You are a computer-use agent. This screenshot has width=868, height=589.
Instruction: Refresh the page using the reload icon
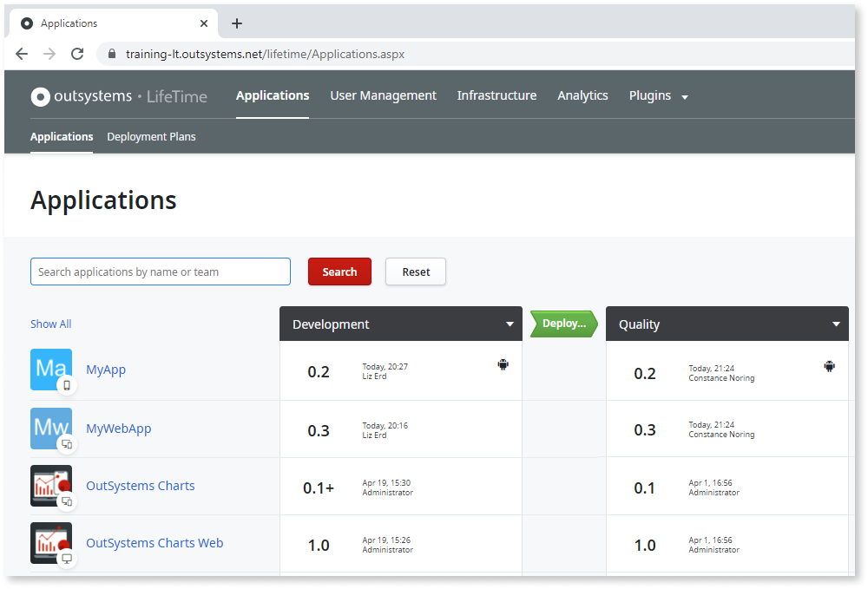pyautogui.click(x=77, y=53)
